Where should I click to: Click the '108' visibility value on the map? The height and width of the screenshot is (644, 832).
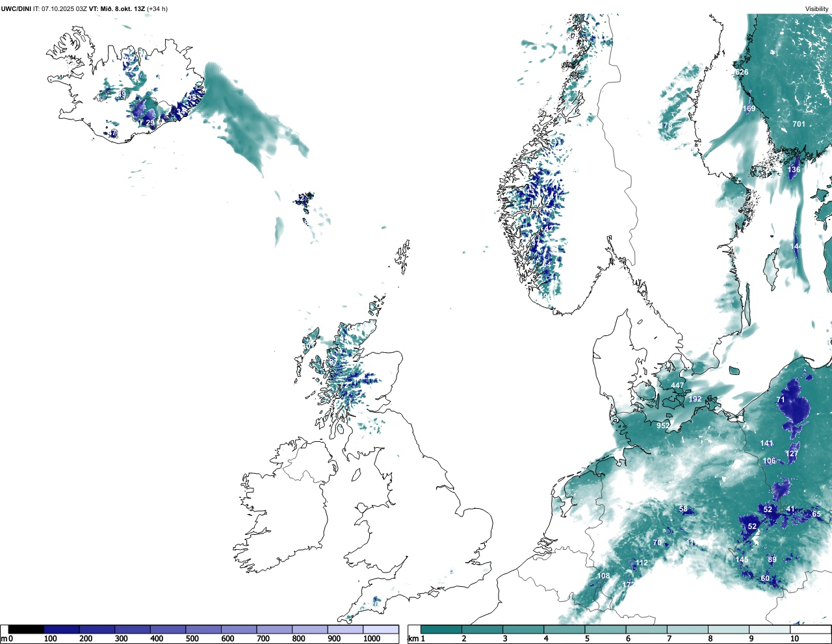point(604,576)
